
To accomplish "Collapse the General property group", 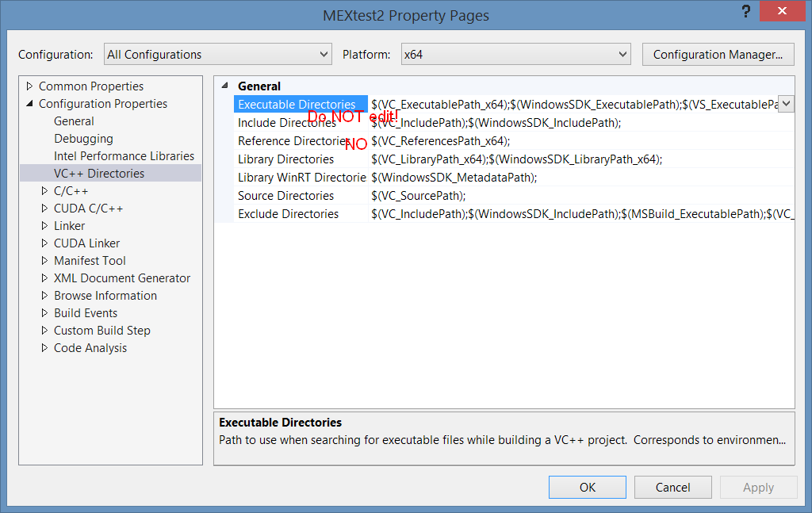I will point(224,86).
